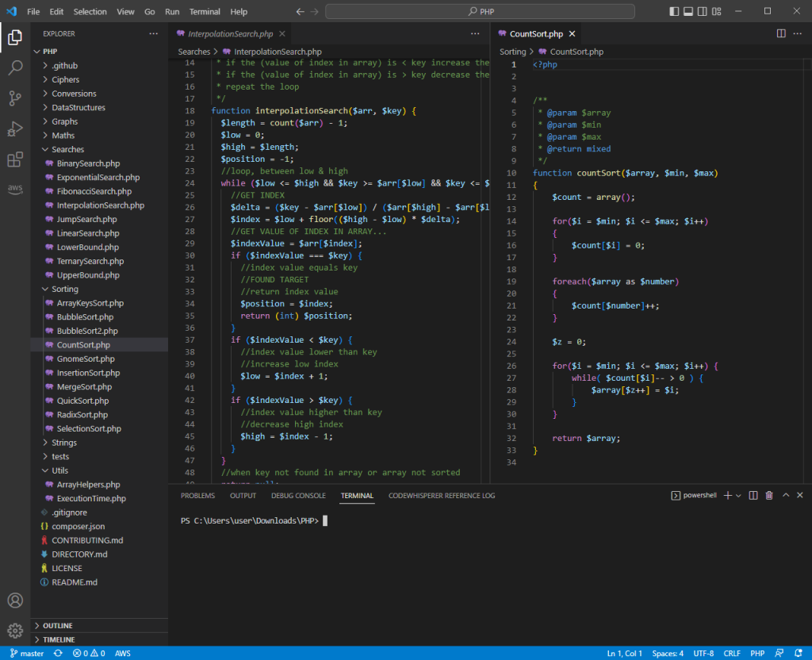The image size is (812, 660).
Task: Open the Selection menu
Action: click(x=90, y=11)
